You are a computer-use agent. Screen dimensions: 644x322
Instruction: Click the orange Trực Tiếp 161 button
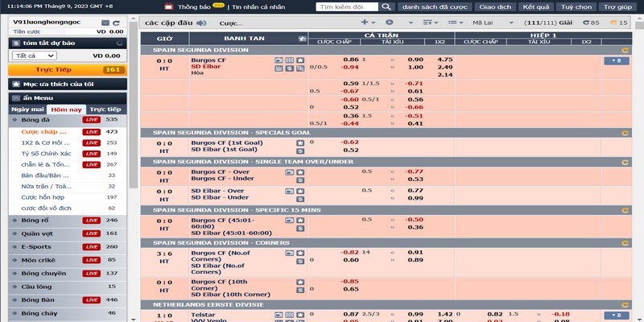(68, 70)
